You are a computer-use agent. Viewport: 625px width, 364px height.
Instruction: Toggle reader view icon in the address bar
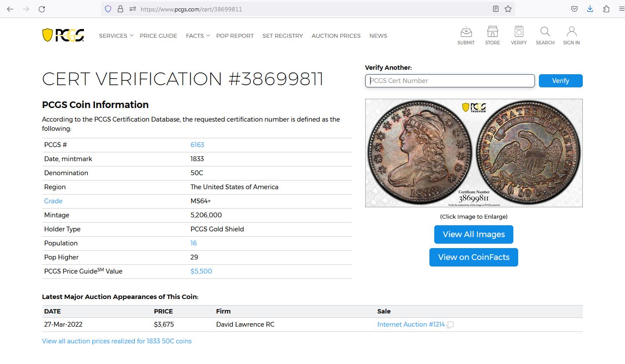coord(496,9)
